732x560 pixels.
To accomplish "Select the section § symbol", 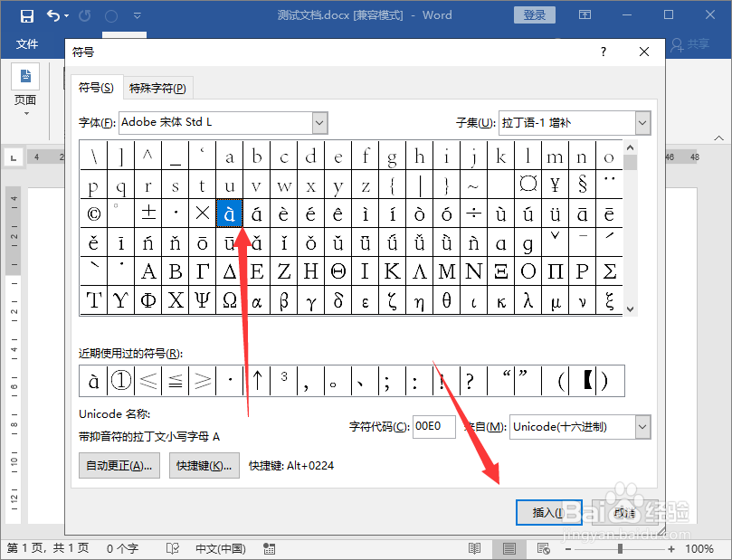I will click(582, 185).
